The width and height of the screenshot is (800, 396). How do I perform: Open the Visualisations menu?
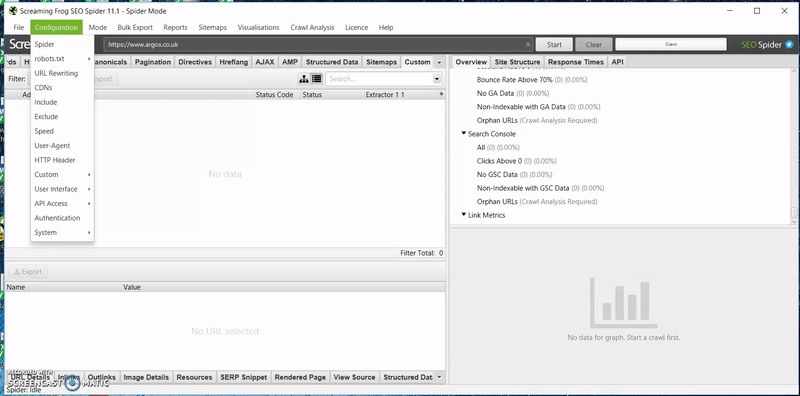pyautogui.click(x=258, y=28)
